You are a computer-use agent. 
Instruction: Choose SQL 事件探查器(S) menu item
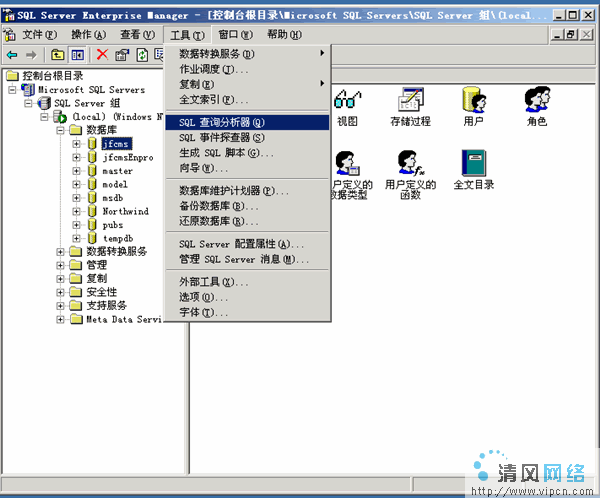(247, 138)
